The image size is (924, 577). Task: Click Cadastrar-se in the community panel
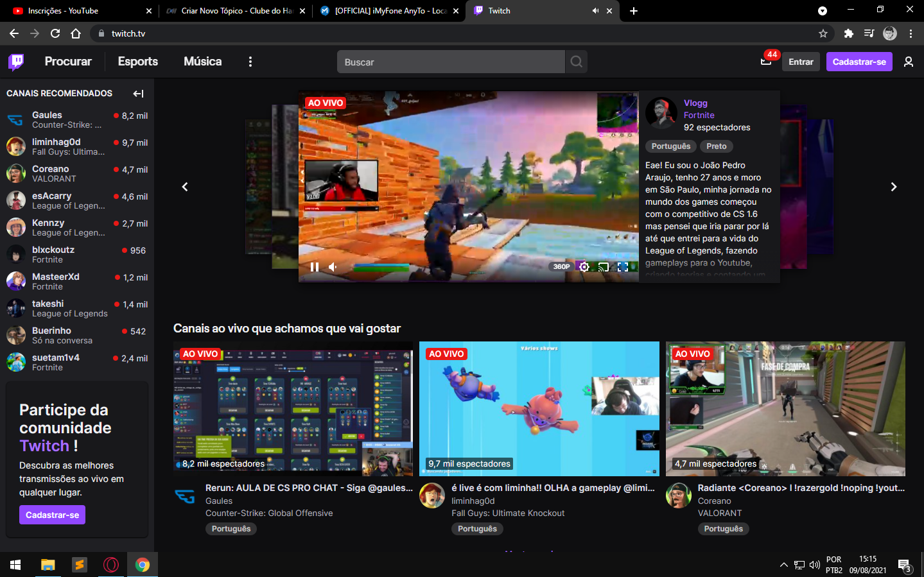[x=52, y=515]
